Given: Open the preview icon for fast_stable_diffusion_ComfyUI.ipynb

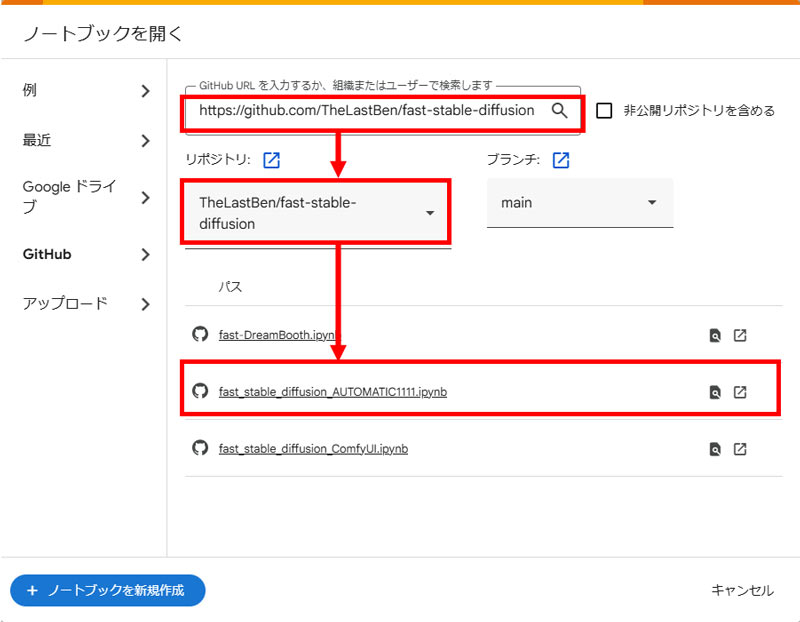Looking at the screenshot, I should (715, 449).
